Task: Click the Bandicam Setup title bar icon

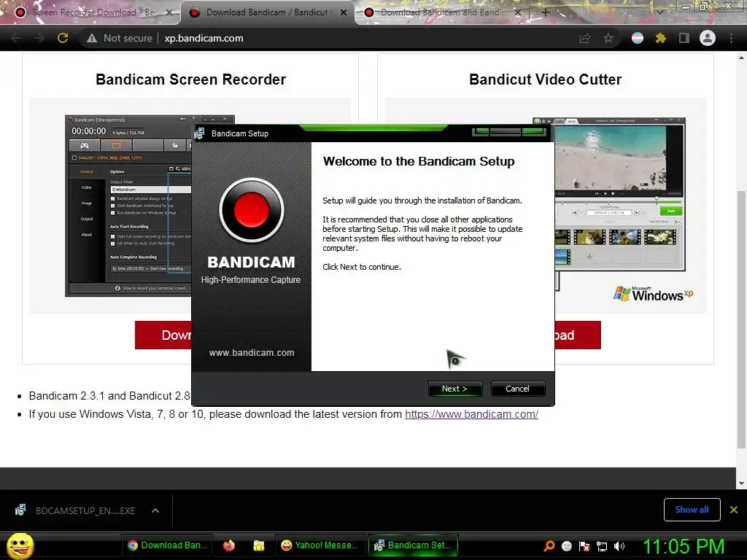Action: tap(200, 133)
